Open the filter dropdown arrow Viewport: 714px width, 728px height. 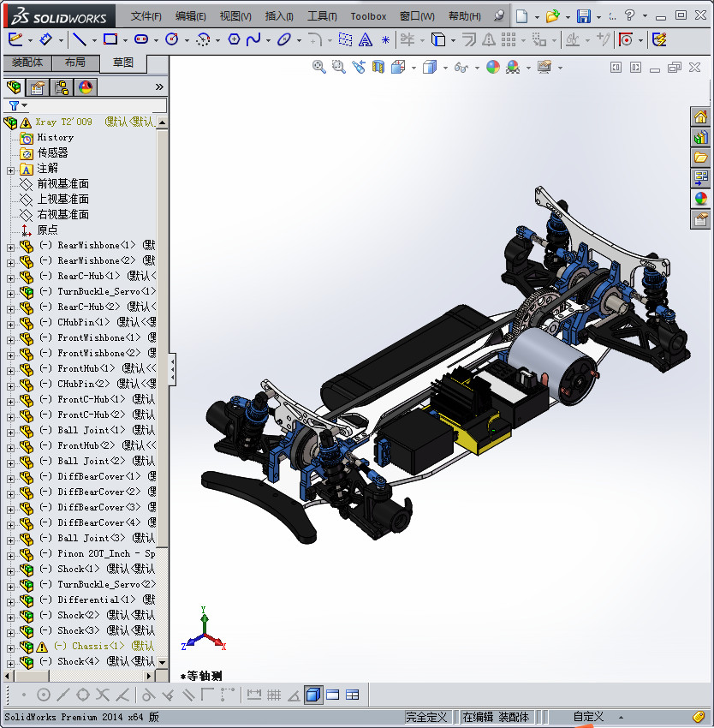[25, 105]
